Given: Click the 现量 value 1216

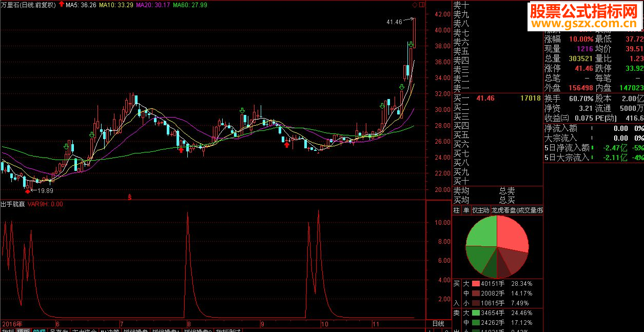Looking at the screenshot, I should coord(584,49).
